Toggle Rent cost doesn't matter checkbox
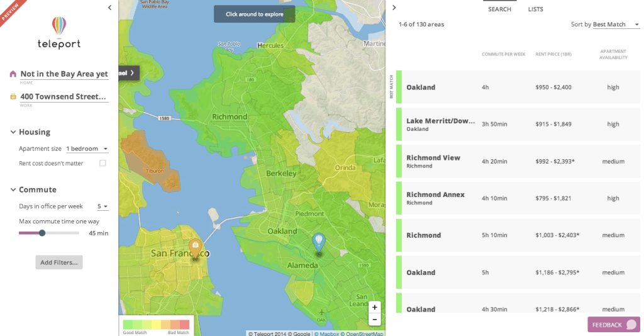The width and height of the screenshot is (644, 336). click(x=103, y=163)
